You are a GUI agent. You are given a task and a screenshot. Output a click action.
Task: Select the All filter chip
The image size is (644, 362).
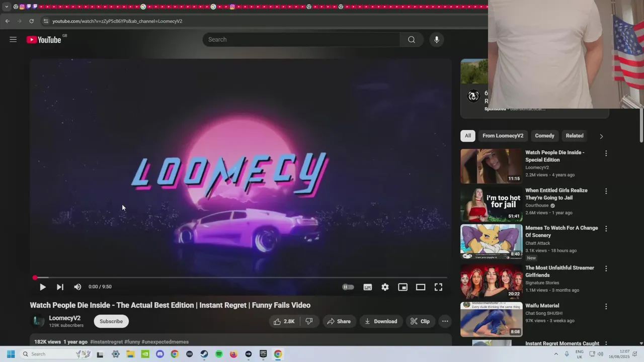click(x=468, y=136)
